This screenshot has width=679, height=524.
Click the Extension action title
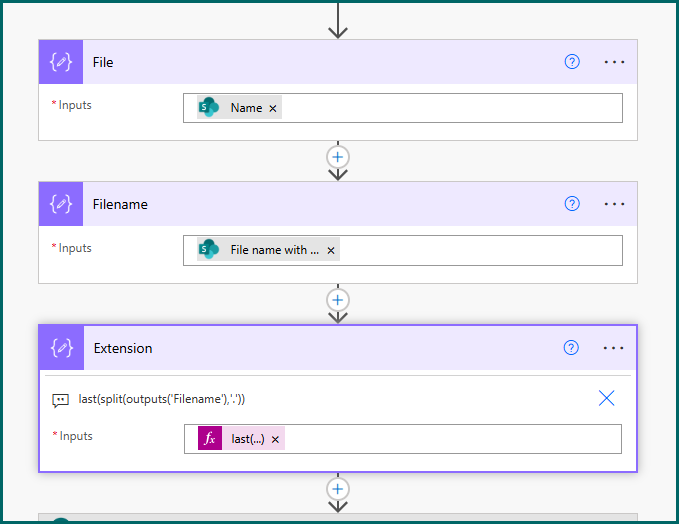point(123,348)
